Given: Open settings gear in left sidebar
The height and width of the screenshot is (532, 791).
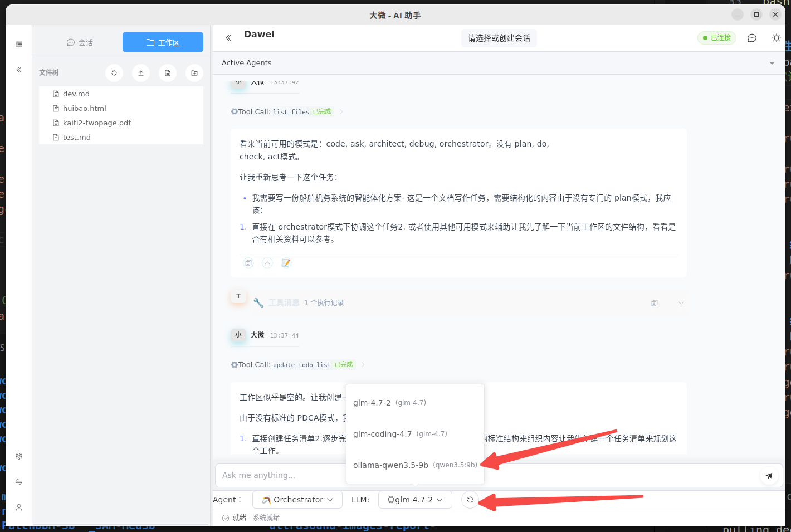Looking at the screenshot, I should click(18, 456).
